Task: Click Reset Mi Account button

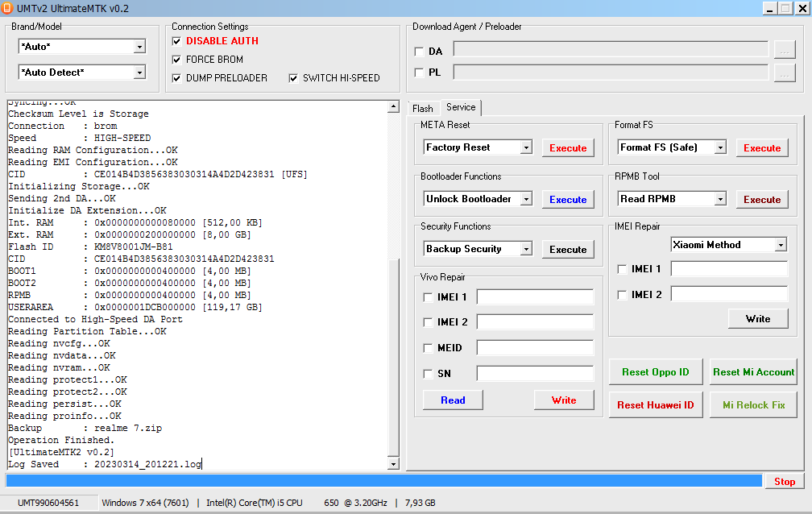Action: [753, 372]
